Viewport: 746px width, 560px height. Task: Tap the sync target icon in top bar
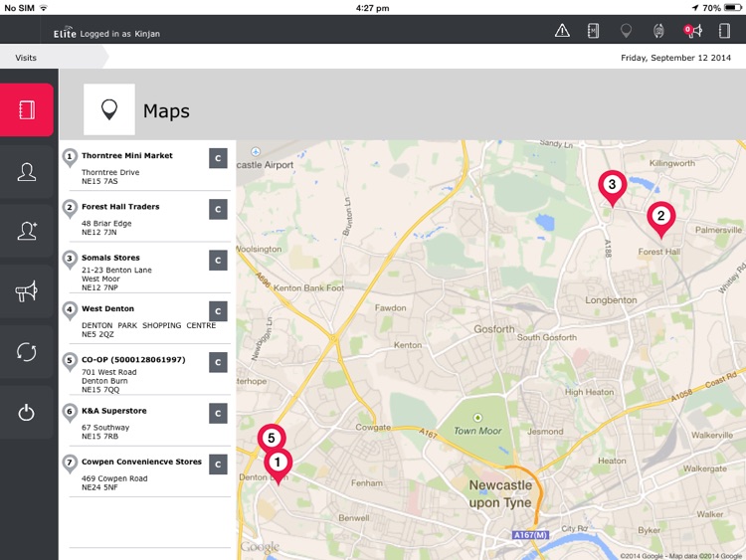tap(658, 31)
